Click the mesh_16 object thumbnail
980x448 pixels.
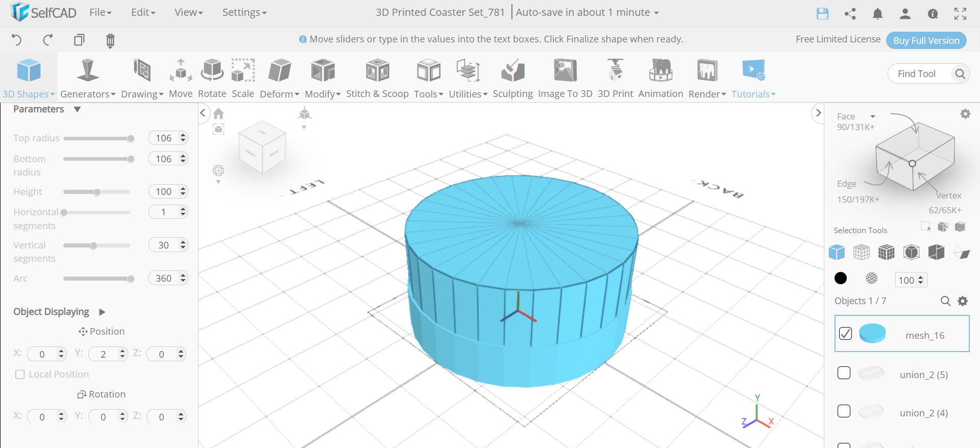tap(872, 333)
